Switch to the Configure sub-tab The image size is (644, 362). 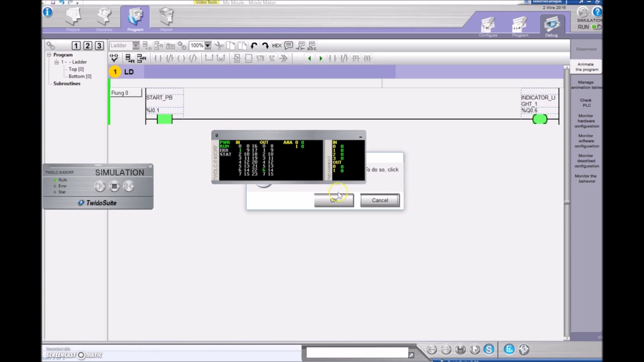(x=488, y=27)
